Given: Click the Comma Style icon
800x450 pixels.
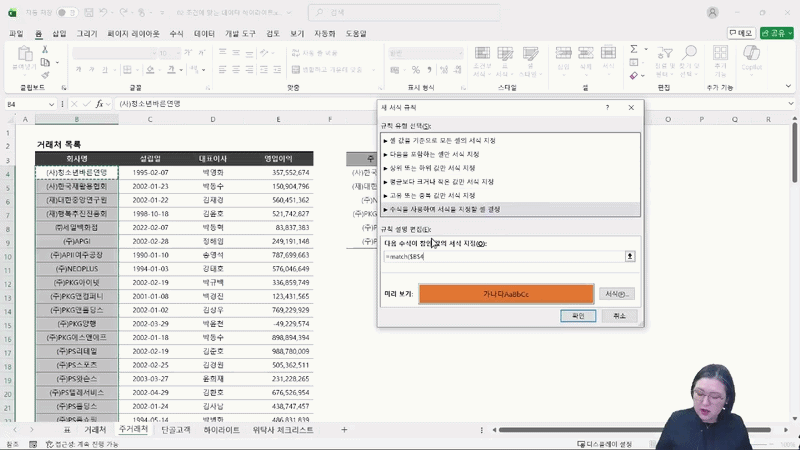Looking at the screenshot, I should coord(429,70).
